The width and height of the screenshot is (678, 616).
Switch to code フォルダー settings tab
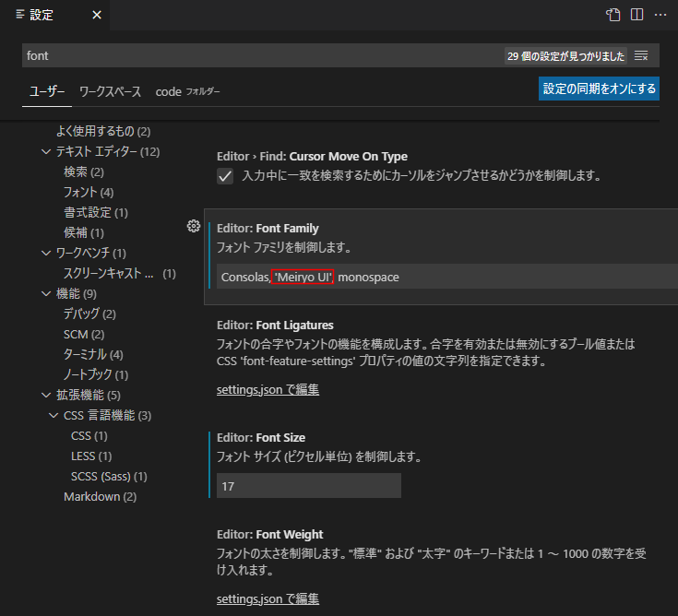click(x=187, y=91)
